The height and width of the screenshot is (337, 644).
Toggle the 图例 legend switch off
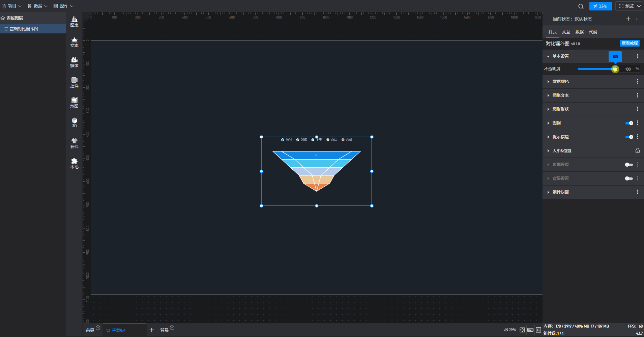click(629, 123)
